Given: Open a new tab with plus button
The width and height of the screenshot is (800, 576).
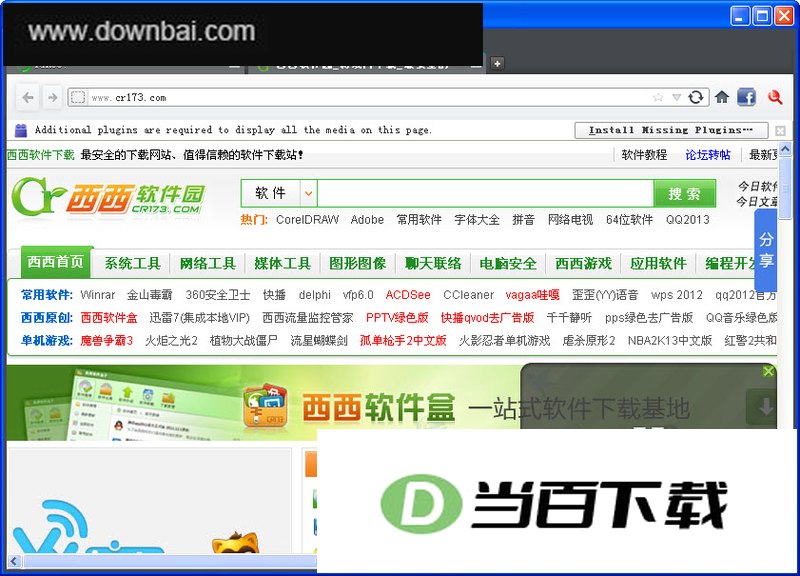Looking at the screenshot, I should [x=497, y=63].
